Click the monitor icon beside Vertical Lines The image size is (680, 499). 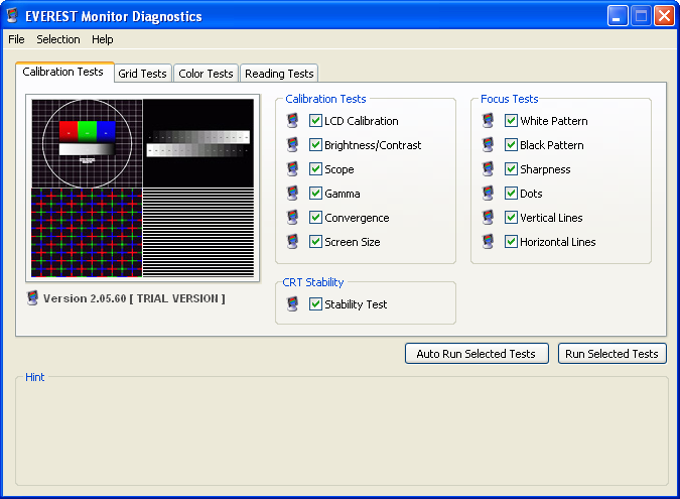coord(488,218)
